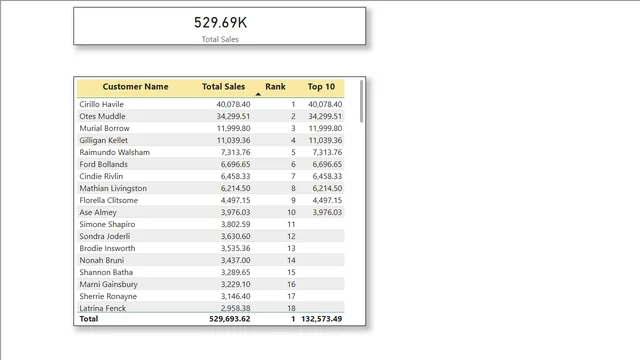Click Top 10 total 132,573.49

click(322, 319)
